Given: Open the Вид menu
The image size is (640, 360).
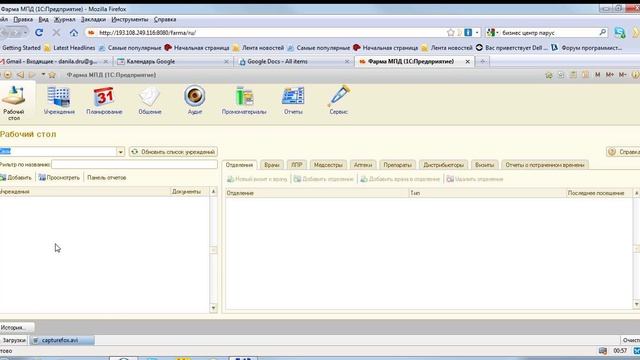Looking at the screenshot, I should [43, 19].
